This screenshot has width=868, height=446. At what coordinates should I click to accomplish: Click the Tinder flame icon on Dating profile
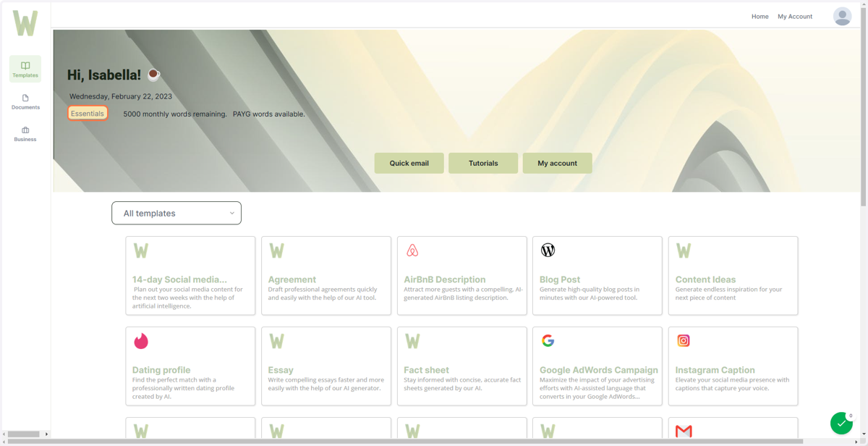click(x=141, y=340)
